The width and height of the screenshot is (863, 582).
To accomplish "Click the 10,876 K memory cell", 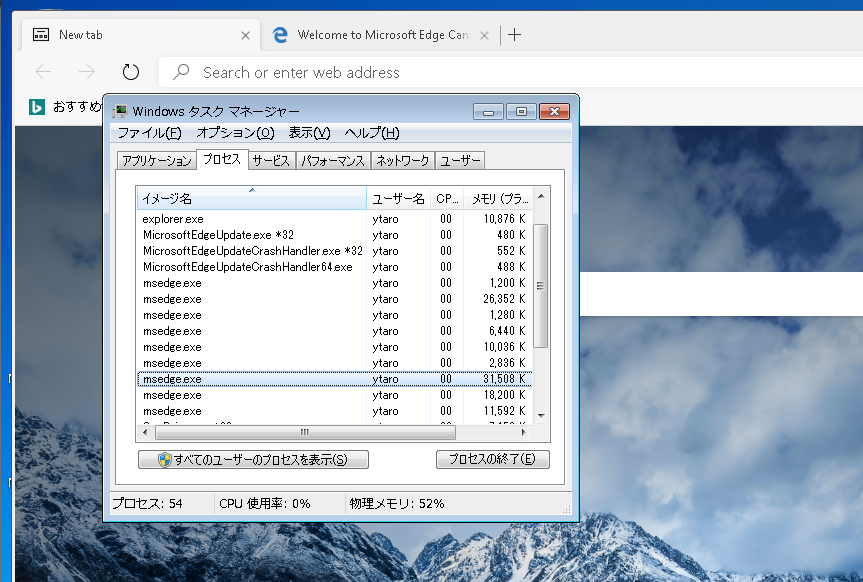I will coord(504,219).
